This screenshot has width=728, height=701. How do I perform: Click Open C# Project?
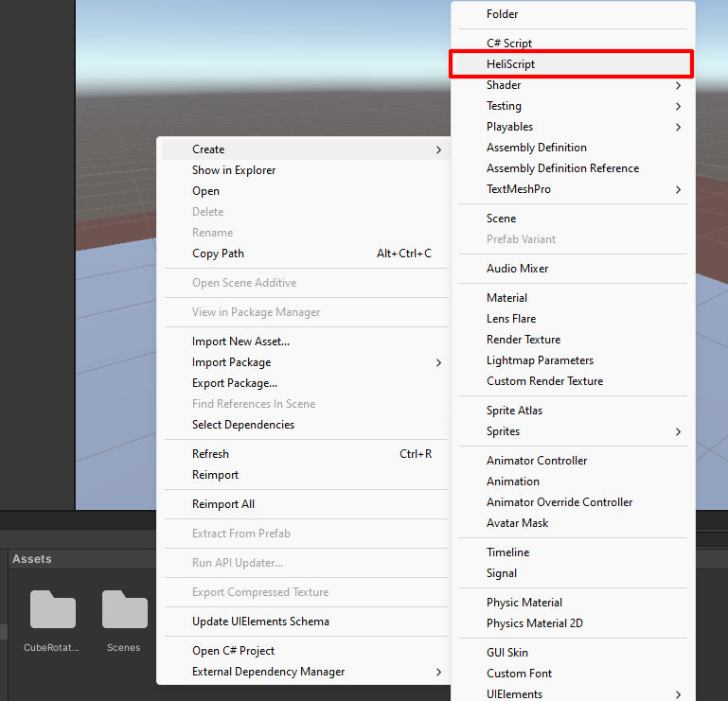[233, 651]
